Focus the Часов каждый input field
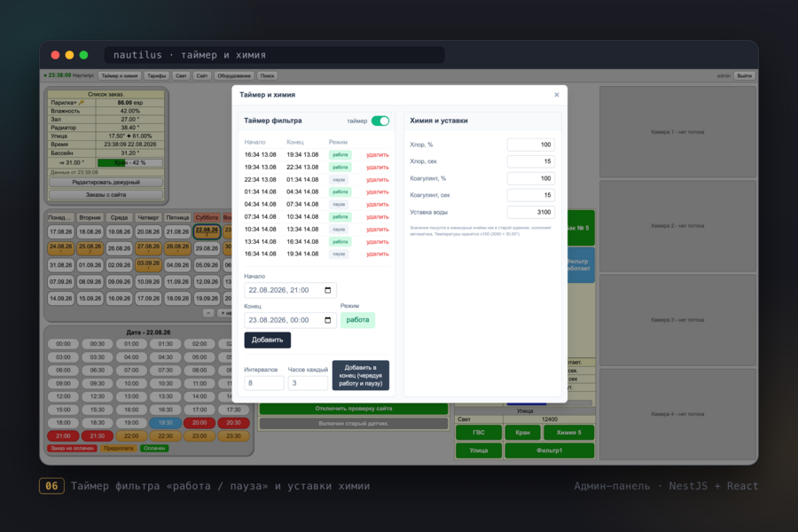The width and height of the screenshot is (798, 532). (308, 383)
